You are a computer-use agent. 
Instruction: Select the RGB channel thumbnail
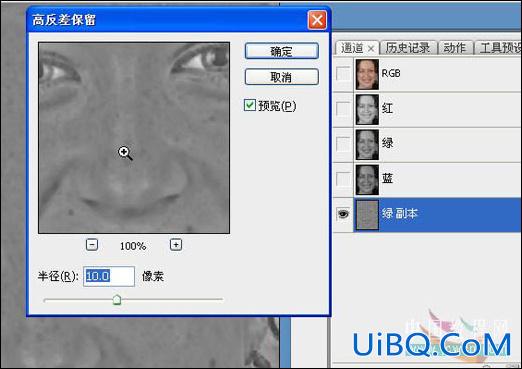pos(367,74)
